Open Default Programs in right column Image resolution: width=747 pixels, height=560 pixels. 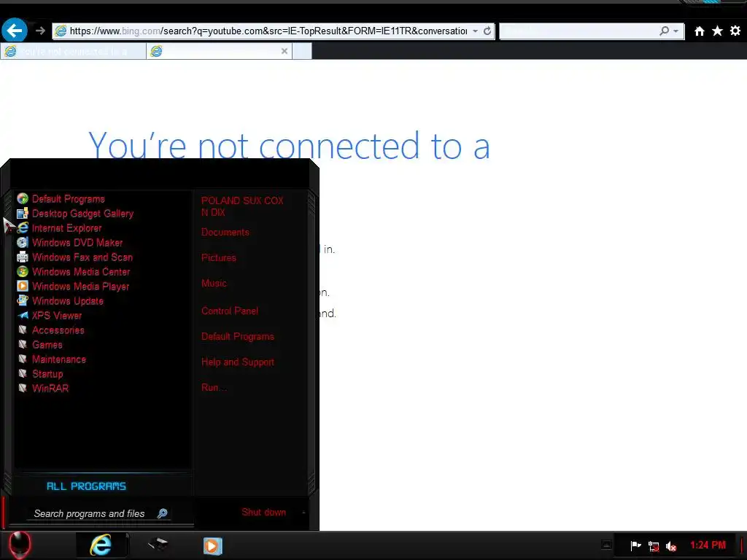coord(238,337)
